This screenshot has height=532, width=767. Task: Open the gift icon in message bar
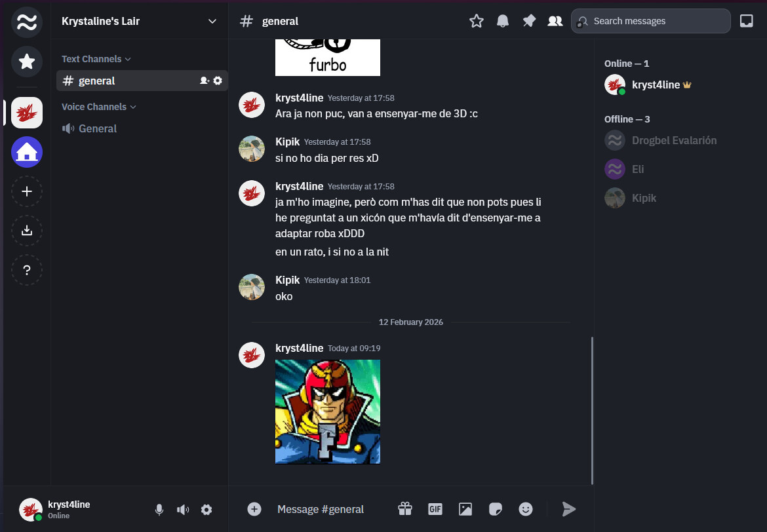405,509
